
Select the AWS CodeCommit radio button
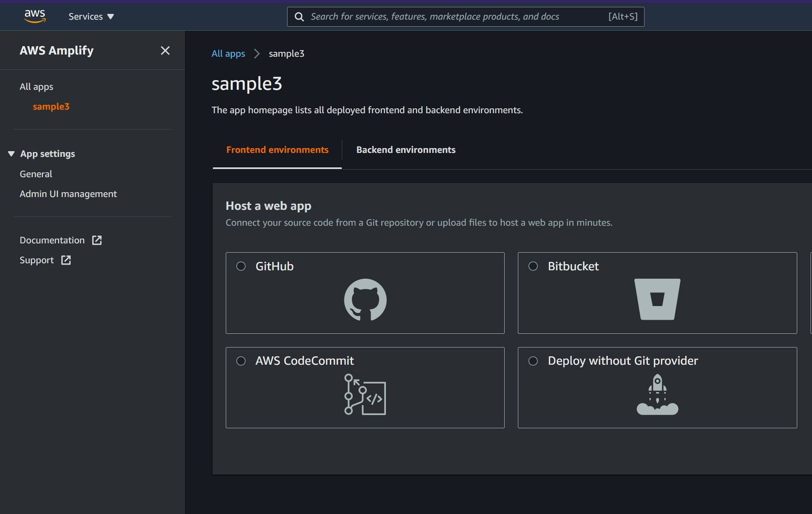click(x=241, y=361)
